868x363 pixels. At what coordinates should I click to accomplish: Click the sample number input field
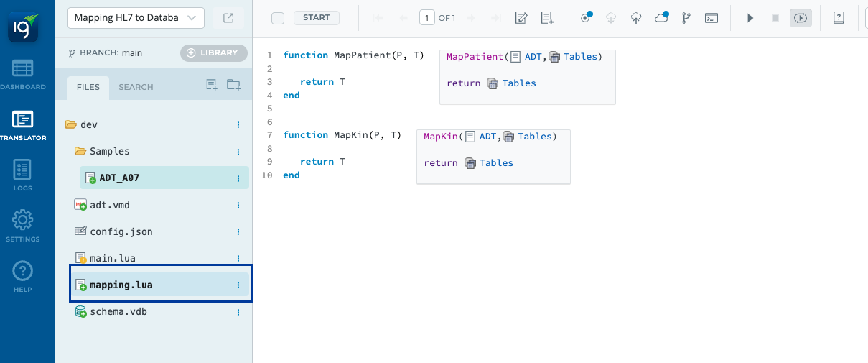point(426,18)
